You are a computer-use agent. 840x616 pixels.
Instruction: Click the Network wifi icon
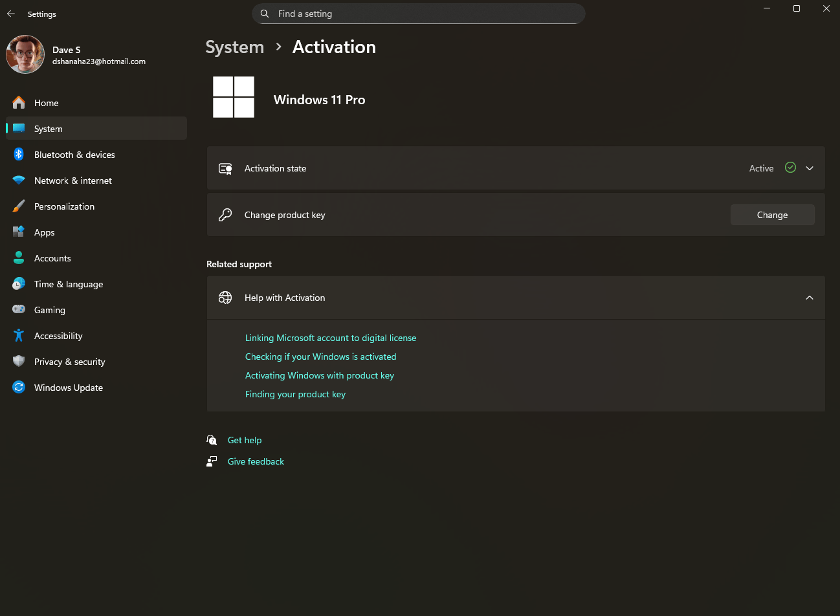[19, 181]
